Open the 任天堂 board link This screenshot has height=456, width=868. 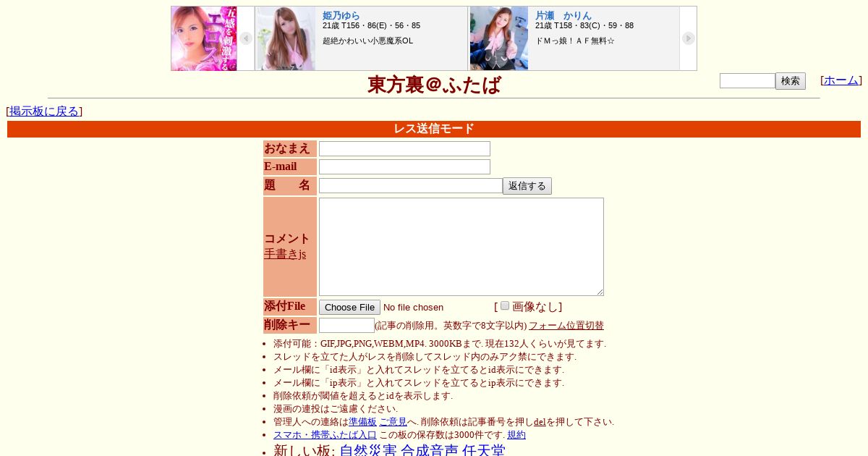pos(484,450)
